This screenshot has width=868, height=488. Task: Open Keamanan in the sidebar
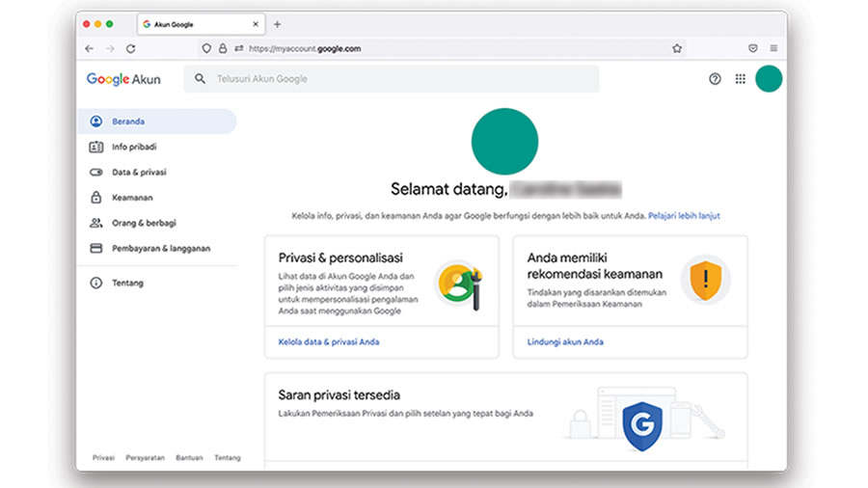[x=132, y=197]
